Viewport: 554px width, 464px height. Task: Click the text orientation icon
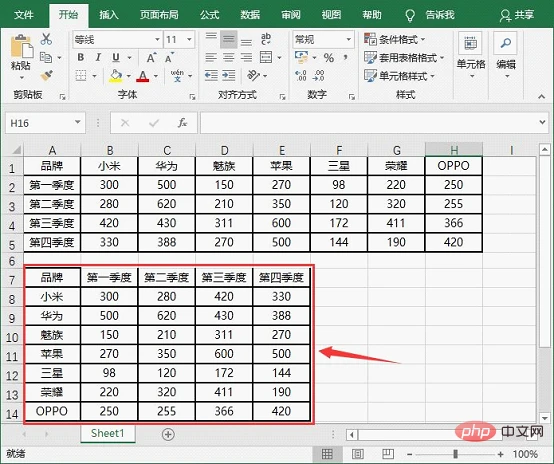253,75
